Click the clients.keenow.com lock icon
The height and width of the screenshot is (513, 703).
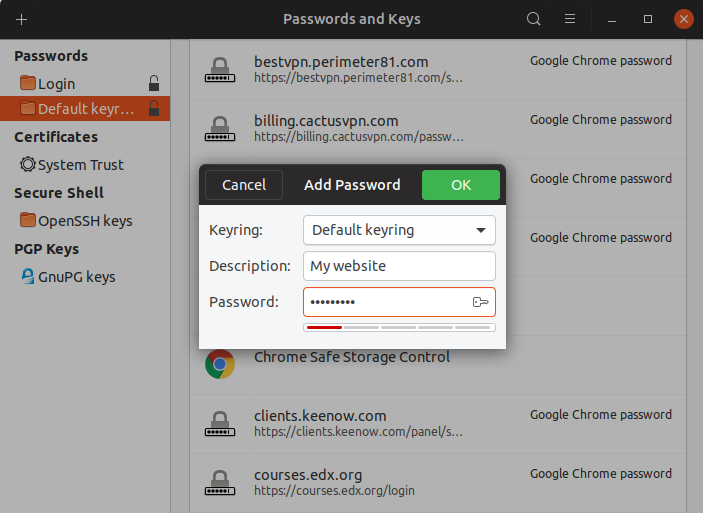click(220, 424)
